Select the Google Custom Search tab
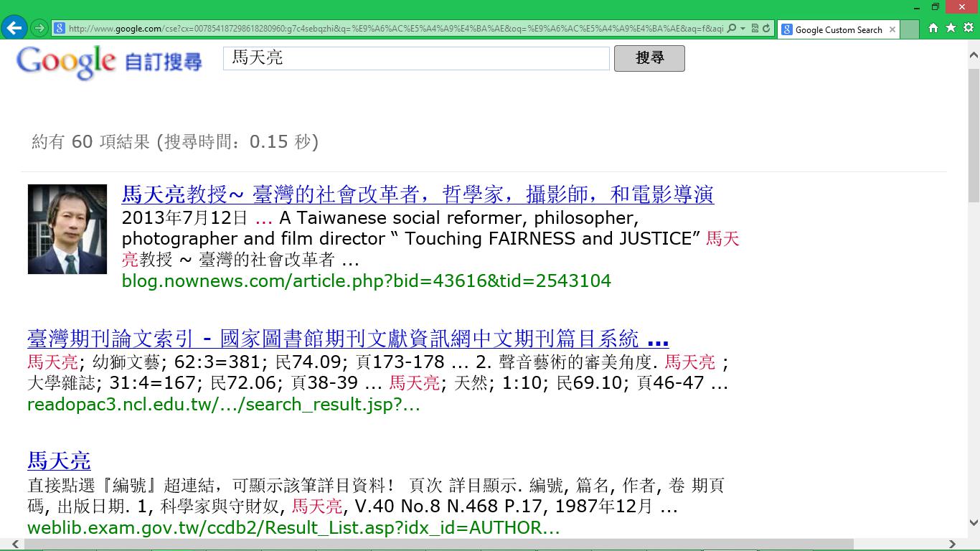 [837, 29]
